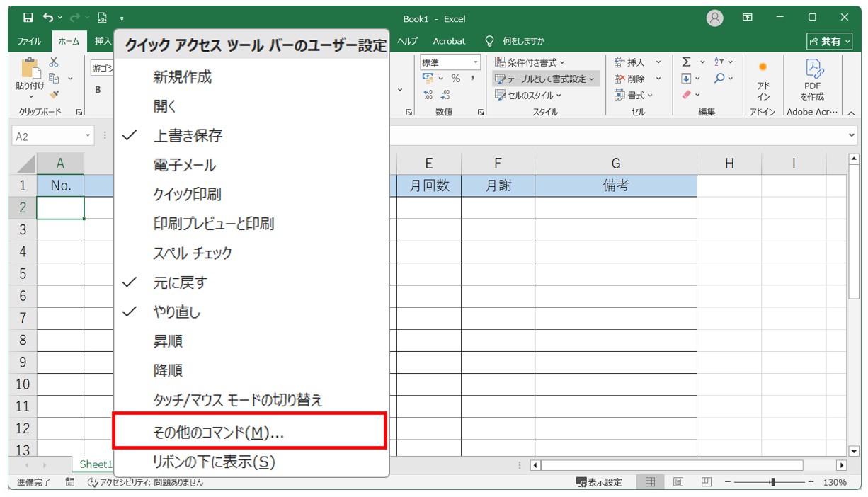Enable 新規作成 in the customize menu

pos(251,77)
